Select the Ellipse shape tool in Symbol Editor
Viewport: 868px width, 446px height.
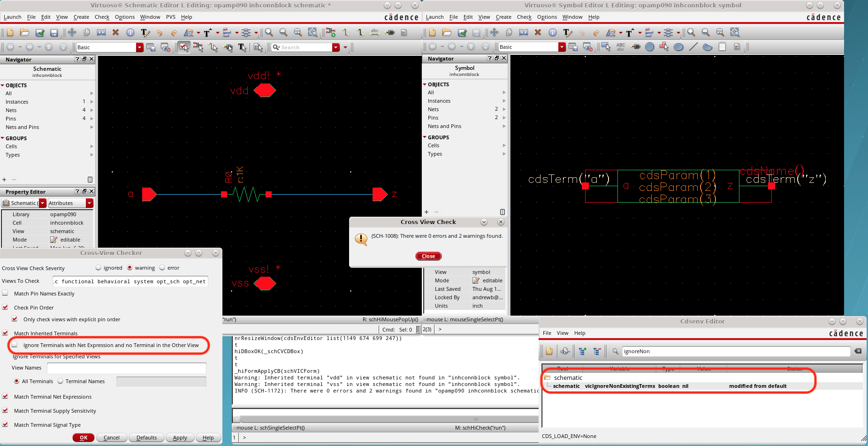(x=678, y=47)
